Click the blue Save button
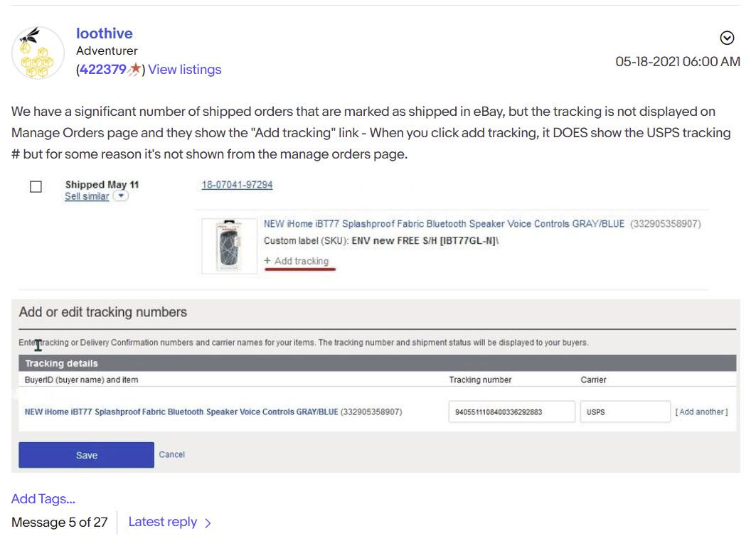756x541 pixels. (x=86, y=455)
